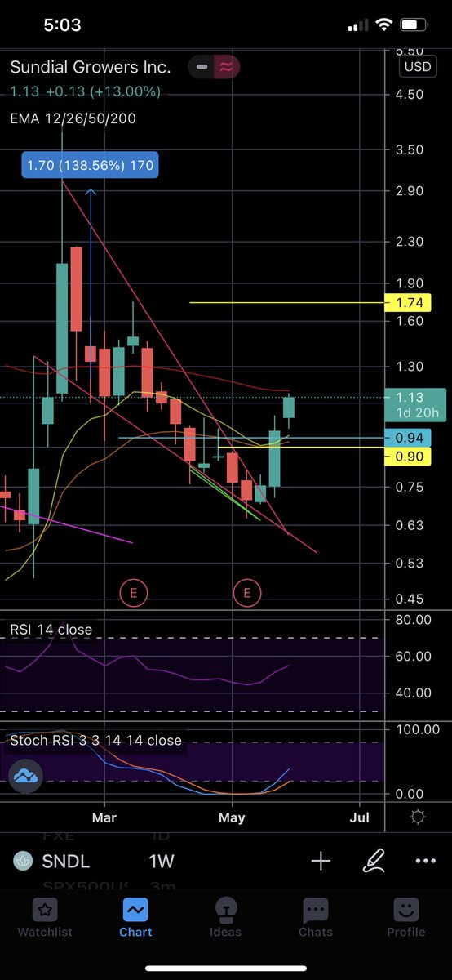This screenshot has height=980, width=452.
Task: Switch to the Chart tab
Action: [x=135, y=918]
